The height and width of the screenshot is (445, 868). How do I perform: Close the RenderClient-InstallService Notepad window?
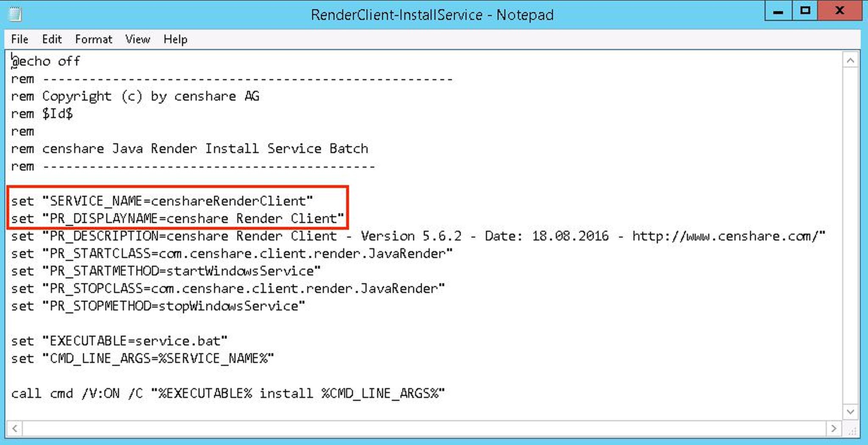(839, 11)
